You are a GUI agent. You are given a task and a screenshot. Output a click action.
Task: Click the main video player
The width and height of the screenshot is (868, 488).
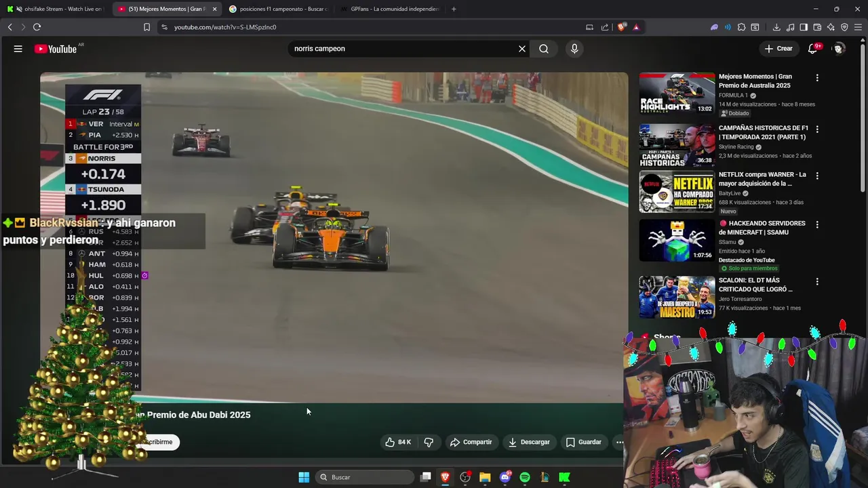click(x=334, y=237)
